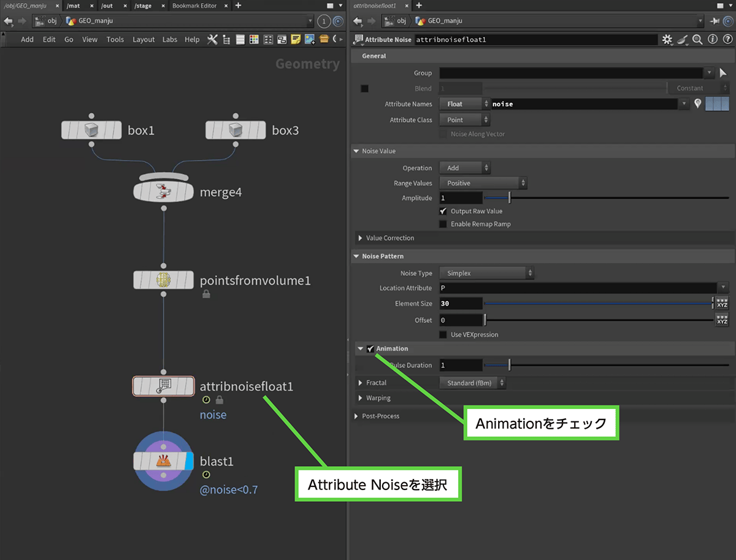Click the sticky note icon in network toolbar

[x=296, y=40]
